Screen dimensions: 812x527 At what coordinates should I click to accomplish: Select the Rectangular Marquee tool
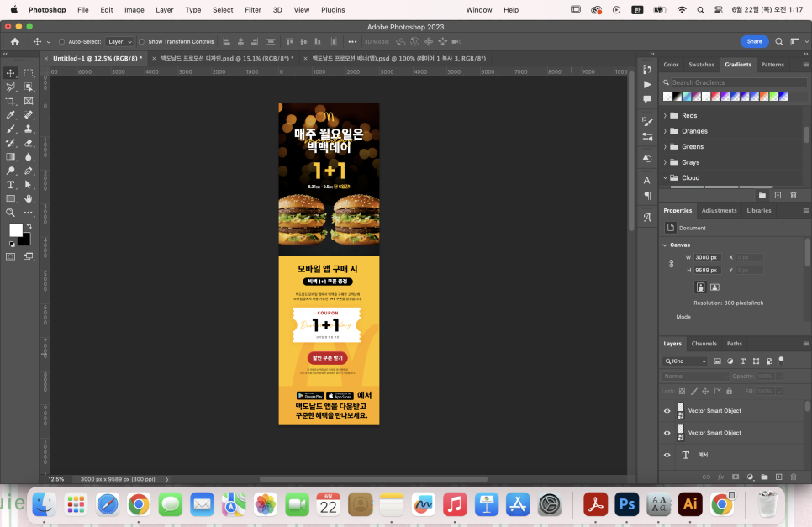(29, 73)
